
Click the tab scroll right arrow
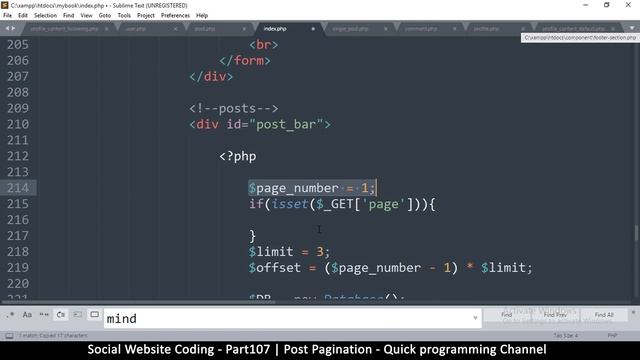click(13, 28)
